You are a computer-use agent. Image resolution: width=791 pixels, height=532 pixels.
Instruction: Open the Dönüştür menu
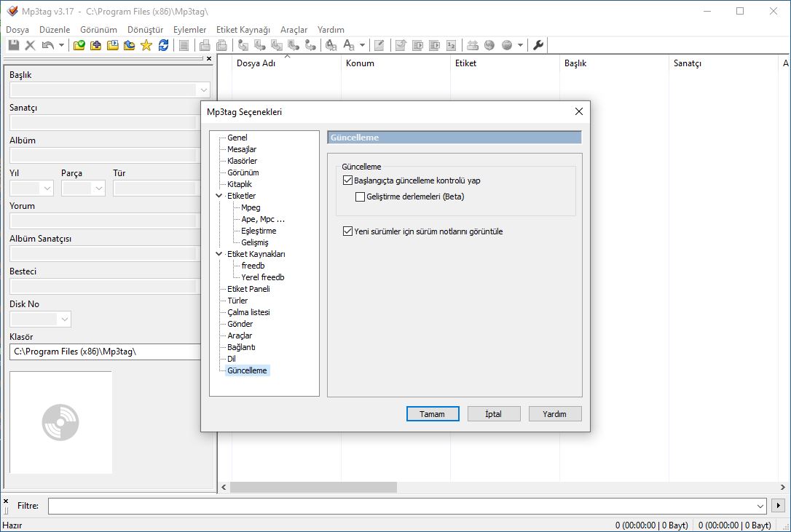[145, 30]
